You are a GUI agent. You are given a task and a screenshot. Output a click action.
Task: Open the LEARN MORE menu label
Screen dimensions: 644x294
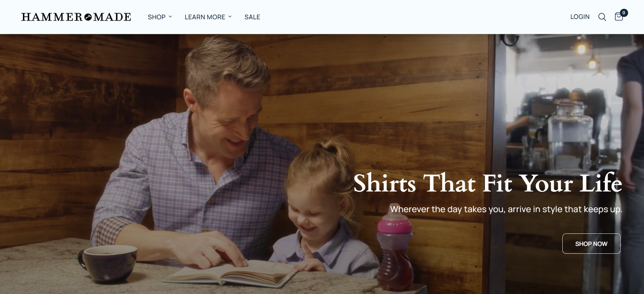click(205, 17)
